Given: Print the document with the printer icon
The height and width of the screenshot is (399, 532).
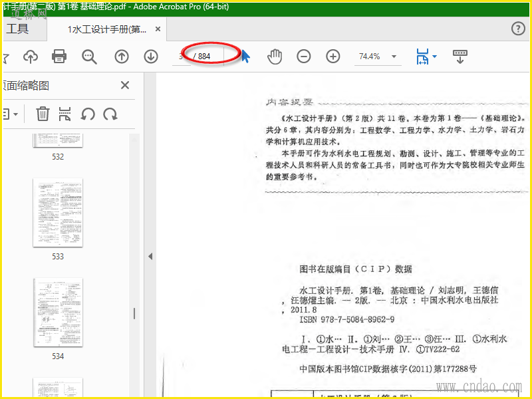Looking at the screenshot, I should point(59,57).
